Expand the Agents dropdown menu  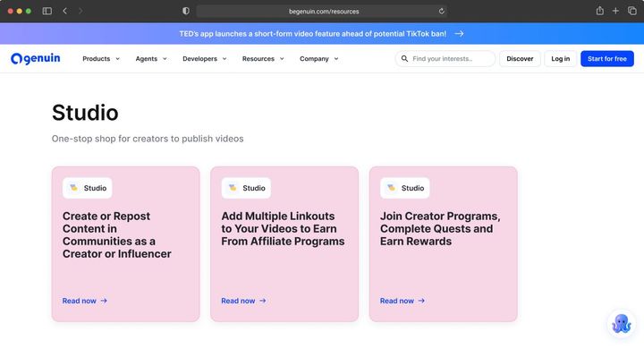pos(151,59)
